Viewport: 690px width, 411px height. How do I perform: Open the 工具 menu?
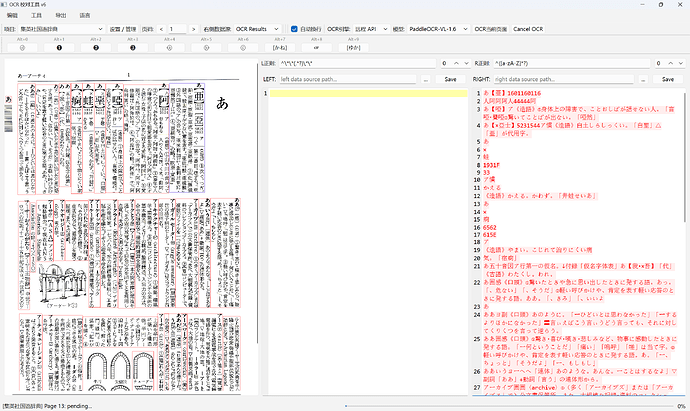37,15
